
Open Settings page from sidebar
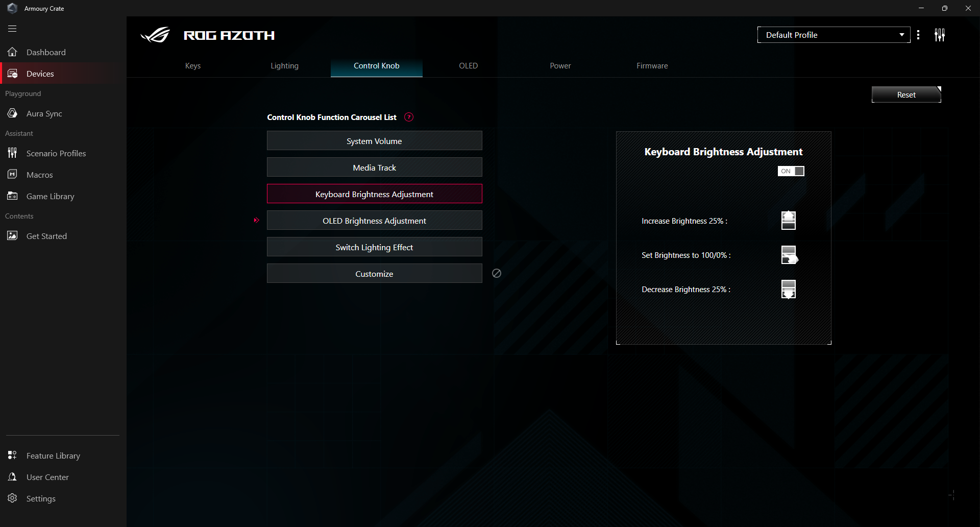[63, 498]
